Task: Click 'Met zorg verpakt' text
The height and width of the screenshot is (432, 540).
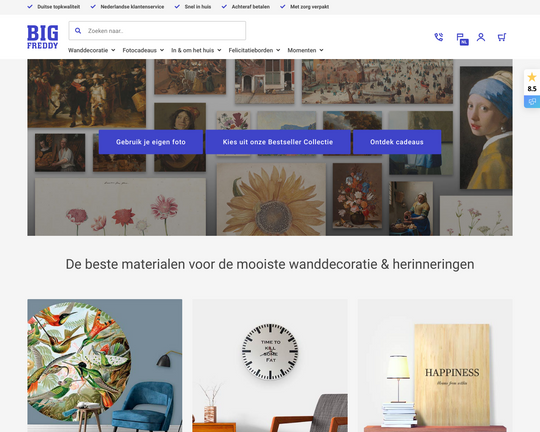Action: tap(309, 7)
